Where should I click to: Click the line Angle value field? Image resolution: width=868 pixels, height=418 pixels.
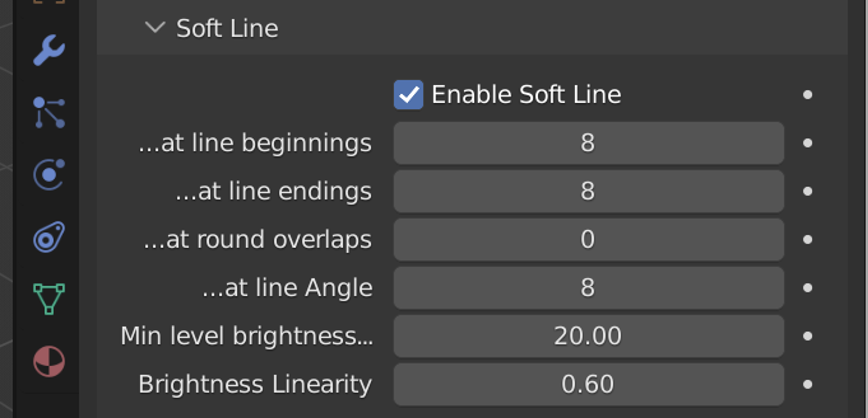[x=587, y=288]
